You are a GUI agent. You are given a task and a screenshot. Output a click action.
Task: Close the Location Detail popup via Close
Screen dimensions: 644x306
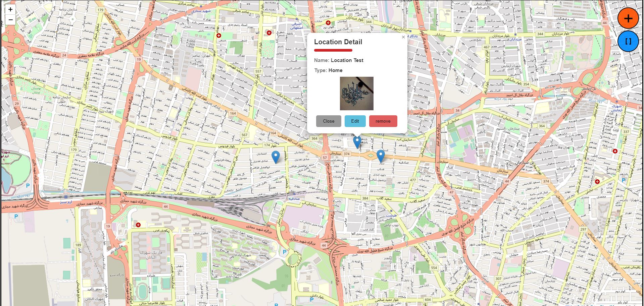tap(328, 121)
